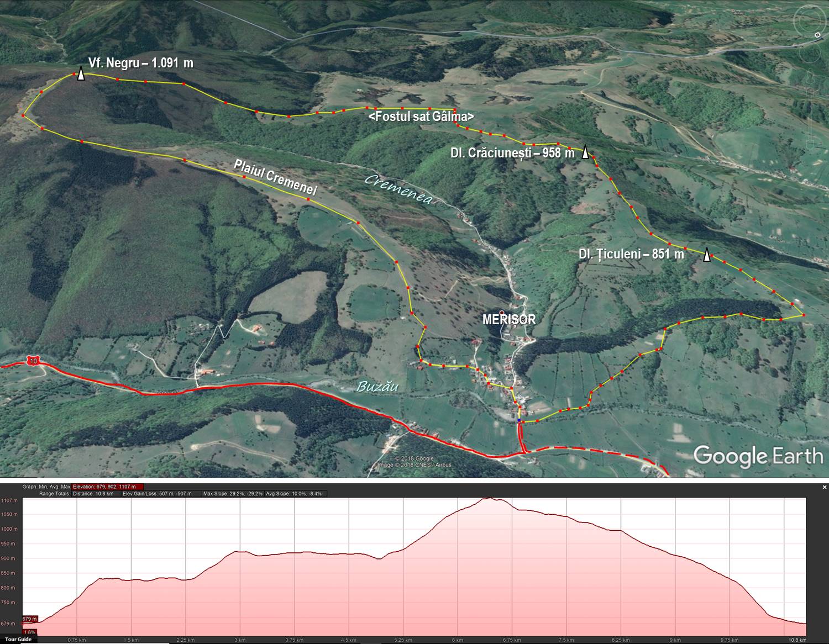Click the MERIȘOR village label

tap(508, 320)
